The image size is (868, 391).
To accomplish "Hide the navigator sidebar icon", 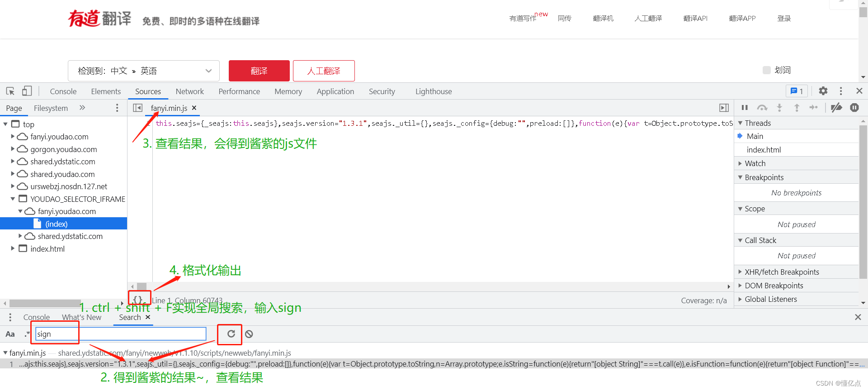I will pos(138,108).
